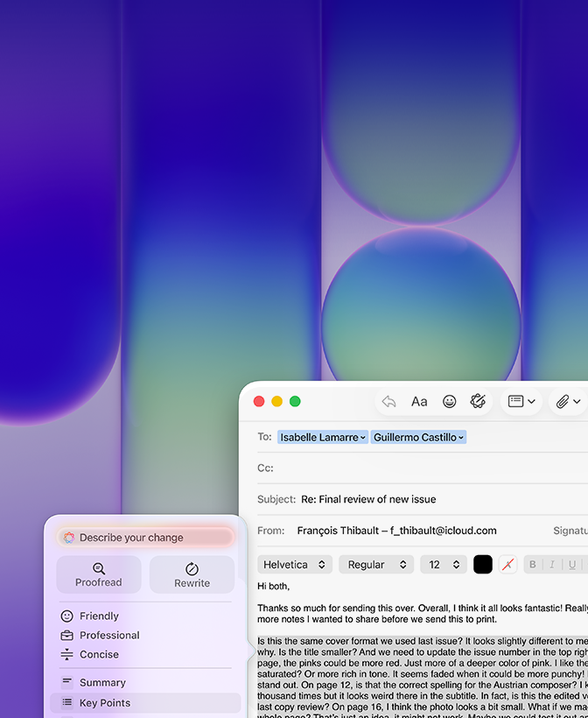Click the green full screen button

(x=295, y=402)
